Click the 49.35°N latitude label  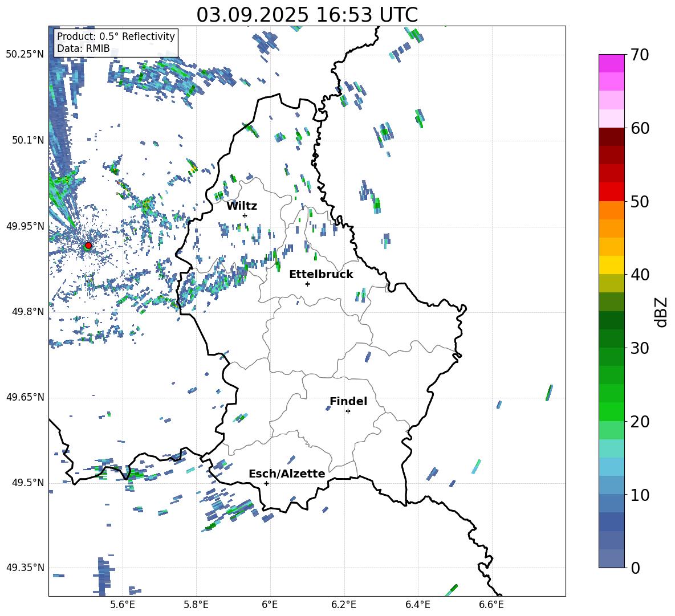pos(25,568)
